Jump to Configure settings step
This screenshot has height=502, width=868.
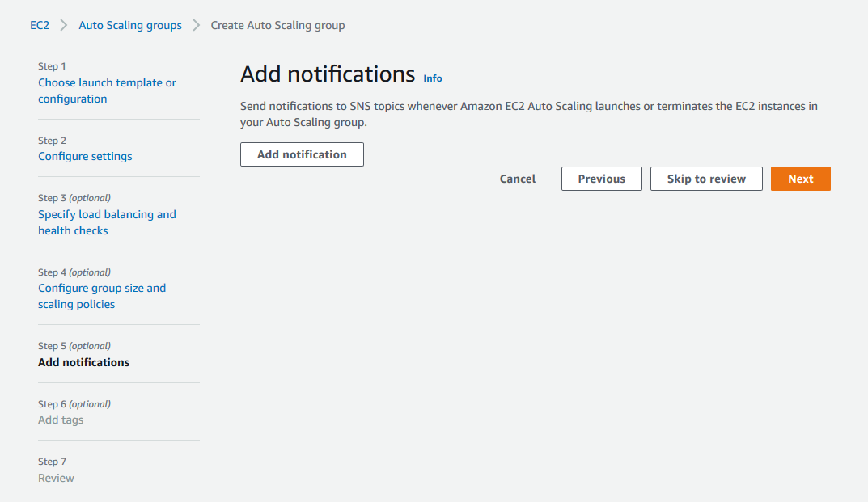click(85, 156)
